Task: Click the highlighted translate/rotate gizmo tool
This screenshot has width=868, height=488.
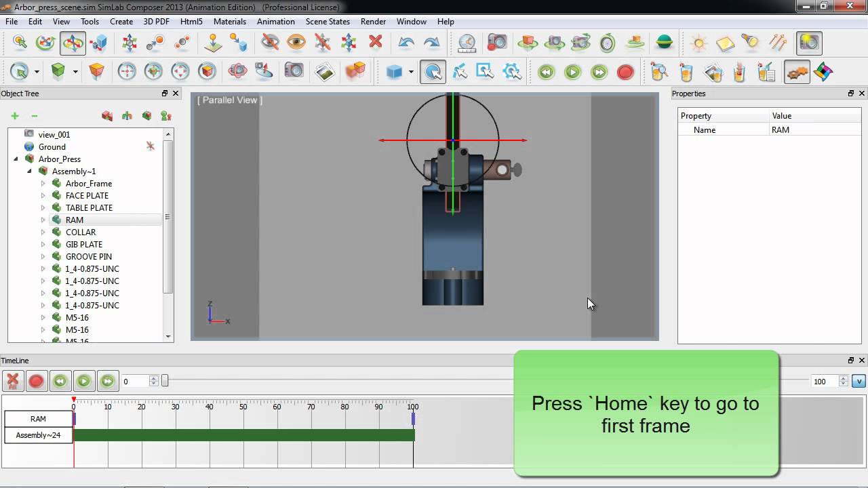Action: point(73,43)
